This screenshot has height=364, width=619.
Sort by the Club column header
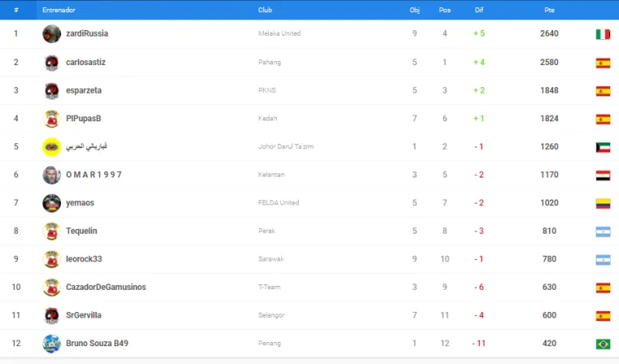265,10
